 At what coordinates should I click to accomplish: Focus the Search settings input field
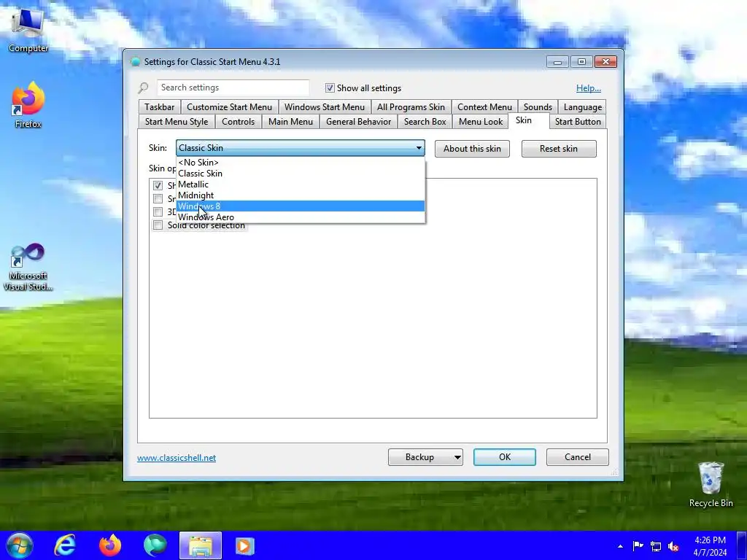(x=233, y=87)
